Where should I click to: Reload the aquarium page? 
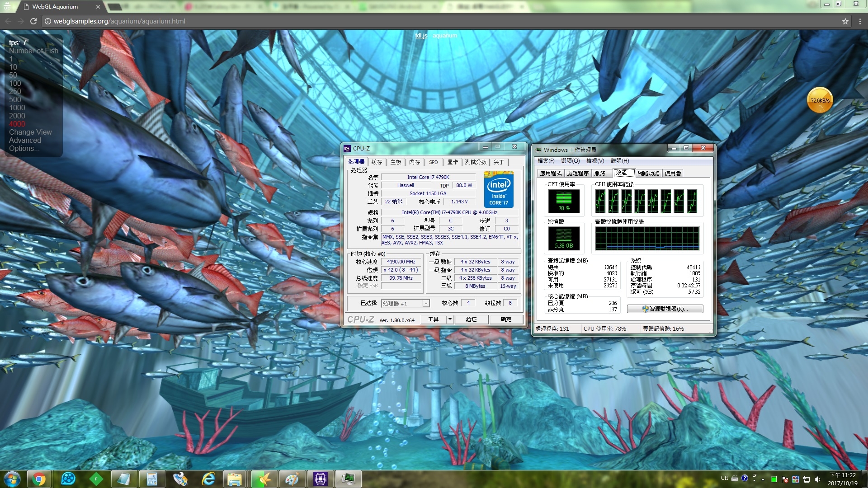(33, 21)
